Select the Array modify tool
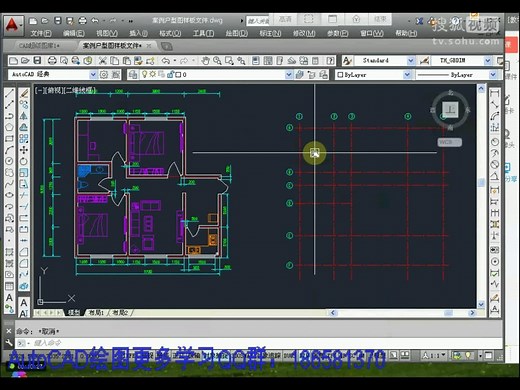 pos(24,139)
